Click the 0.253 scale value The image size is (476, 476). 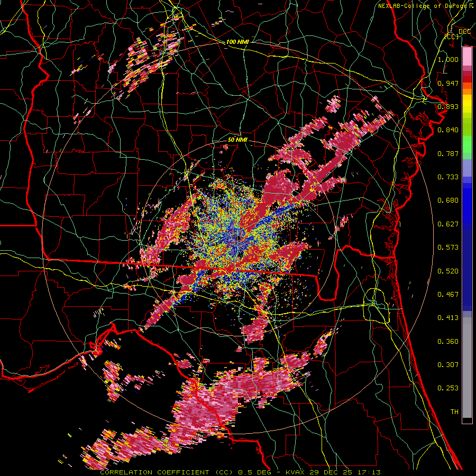(x=448, y=388)
